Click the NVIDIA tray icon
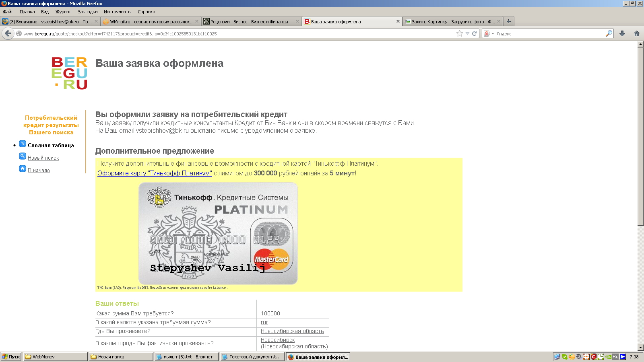 coord(608,357)
